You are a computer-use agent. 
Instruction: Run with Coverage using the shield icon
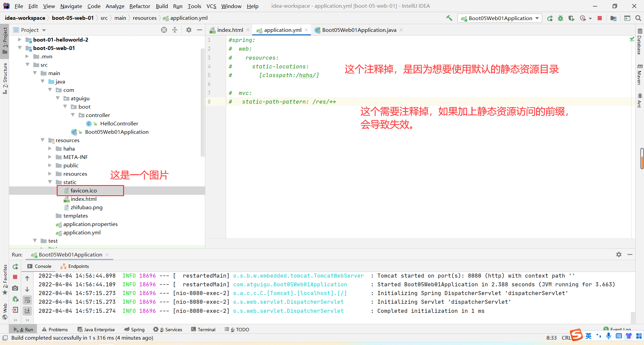point(572,18)
